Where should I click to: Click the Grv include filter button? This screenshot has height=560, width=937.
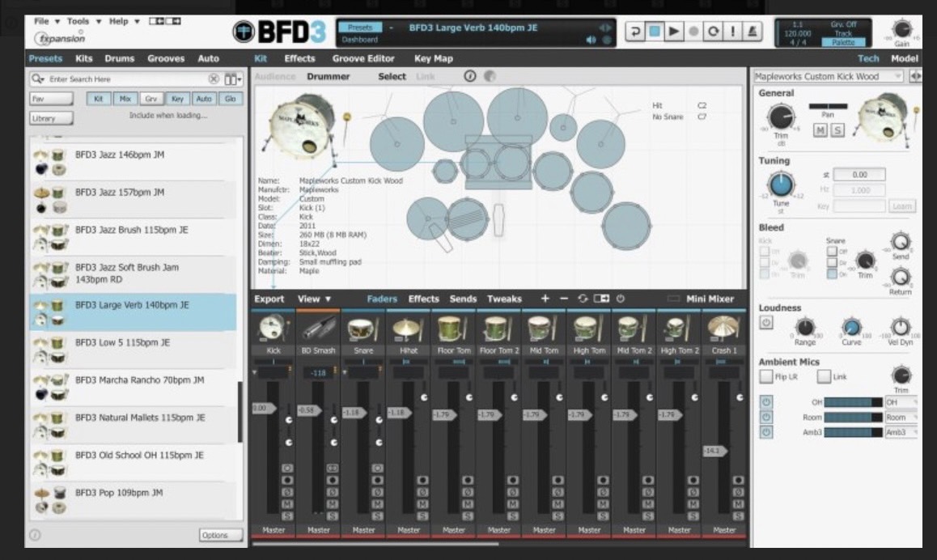click(151, 99)
